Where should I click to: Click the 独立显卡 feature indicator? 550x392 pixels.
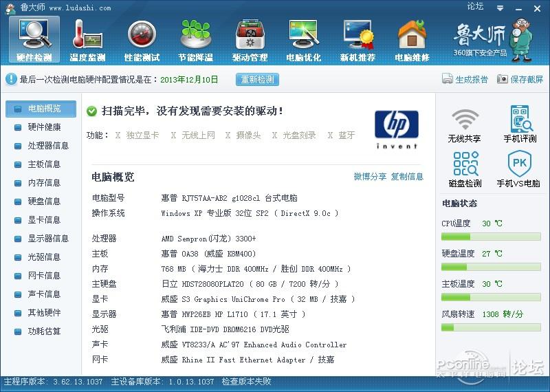coord(137,135)
